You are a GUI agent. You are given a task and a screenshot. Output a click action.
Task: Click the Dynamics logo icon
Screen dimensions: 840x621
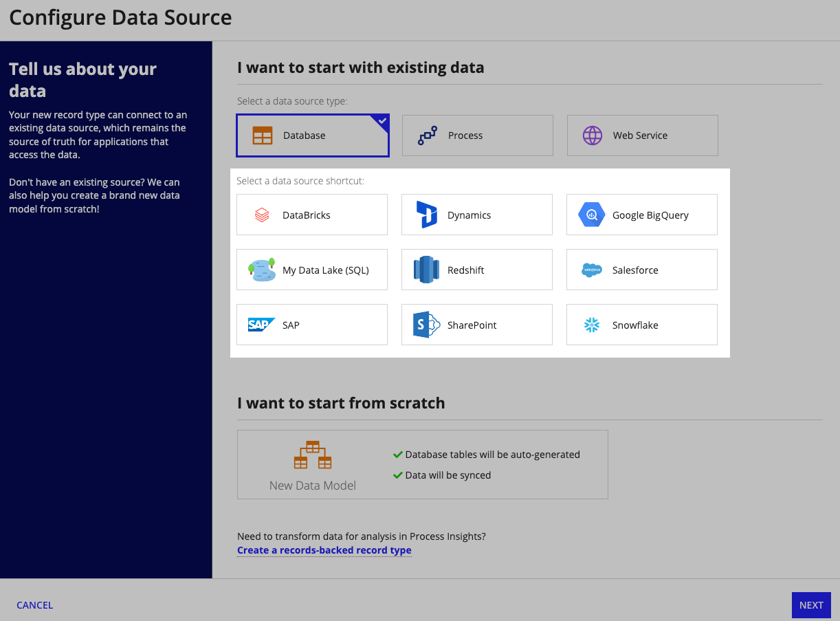point(427,215)
